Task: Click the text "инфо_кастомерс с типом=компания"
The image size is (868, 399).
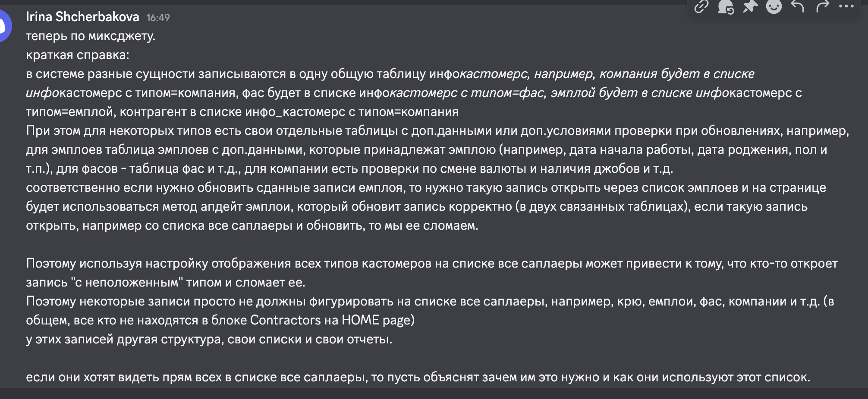Action: click(352, 112)
